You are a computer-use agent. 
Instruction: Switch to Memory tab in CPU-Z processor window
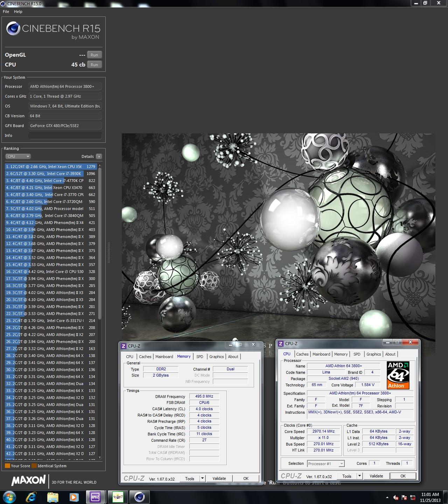[341, 354]
